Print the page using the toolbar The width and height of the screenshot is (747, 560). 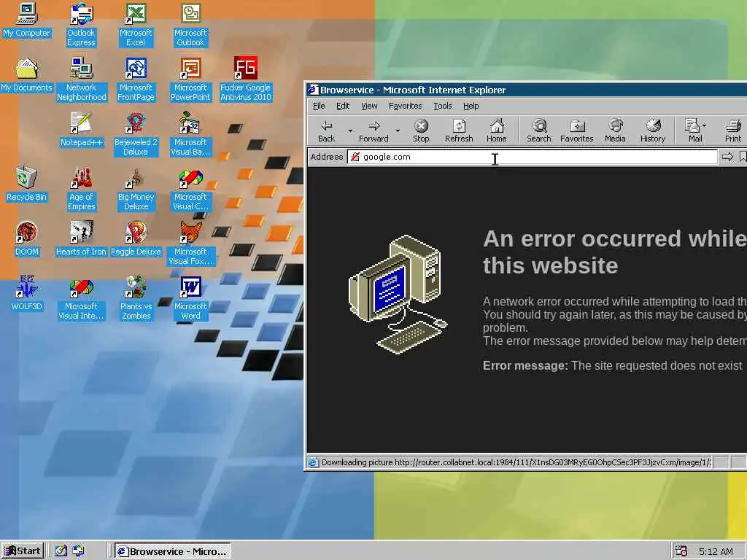click(733, 131)
